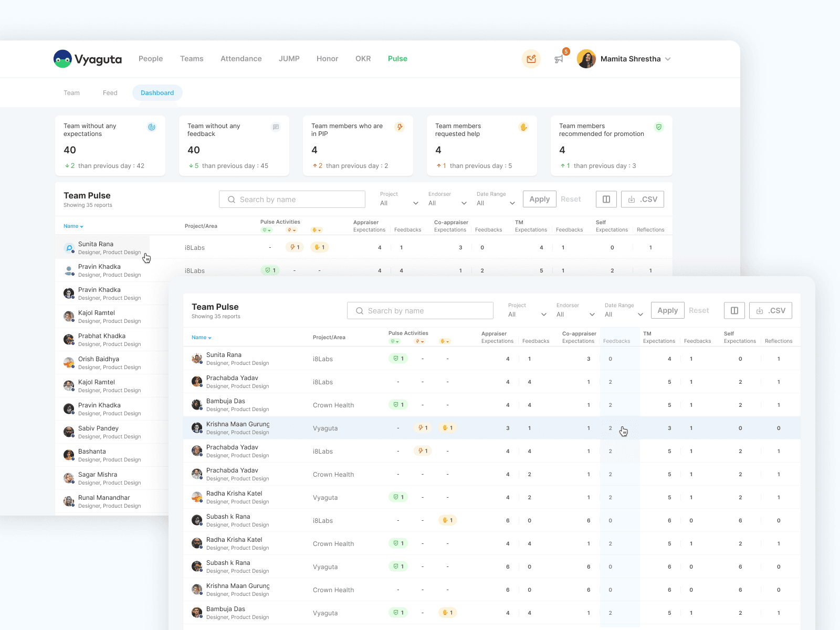Click target icon on 'without any expectations' card

[152, 127]
